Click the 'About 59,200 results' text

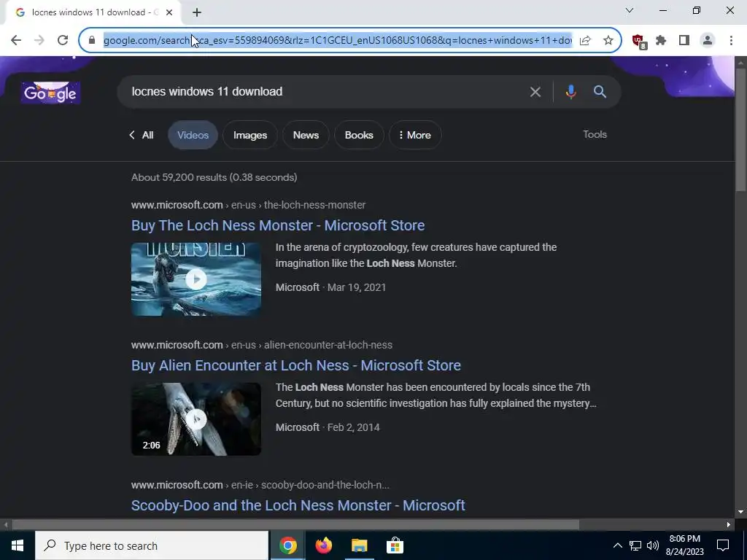[214, 178]
